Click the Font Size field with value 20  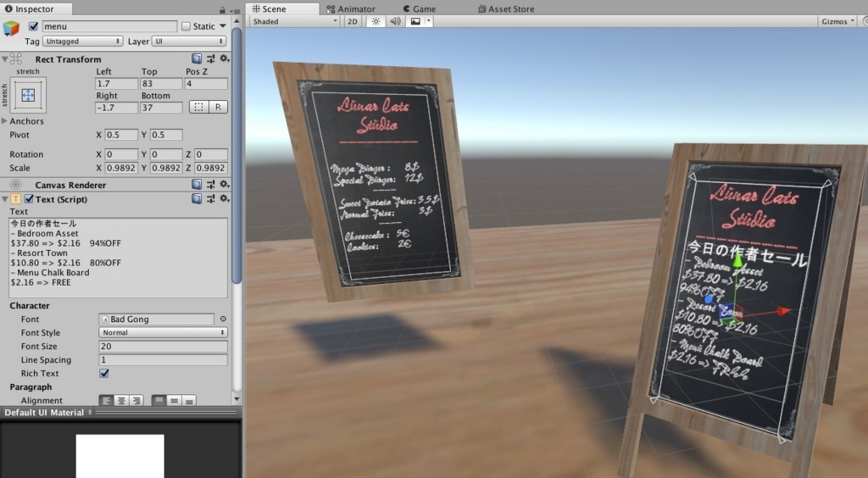click(163, 347)
